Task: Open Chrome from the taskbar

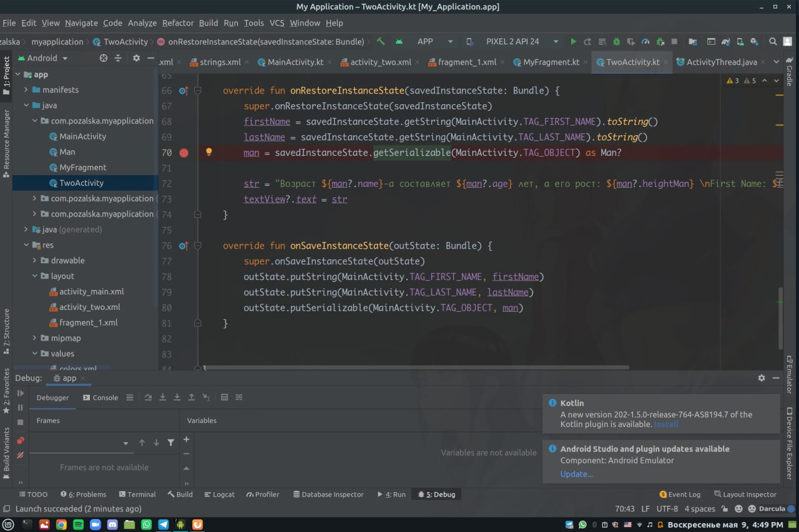Action: pos(61,525)
